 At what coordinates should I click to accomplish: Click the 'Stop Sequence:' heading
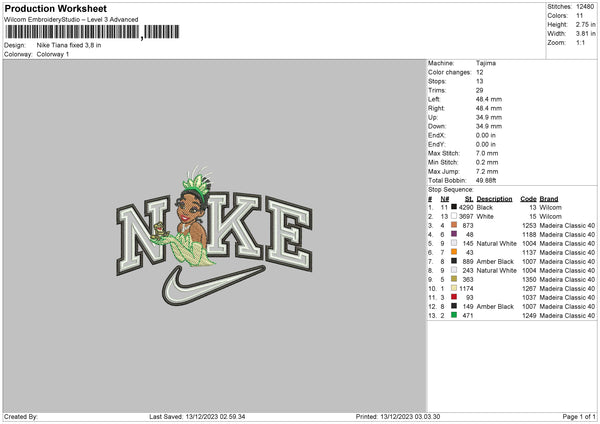pyautogui.click(x=451, y=190)
